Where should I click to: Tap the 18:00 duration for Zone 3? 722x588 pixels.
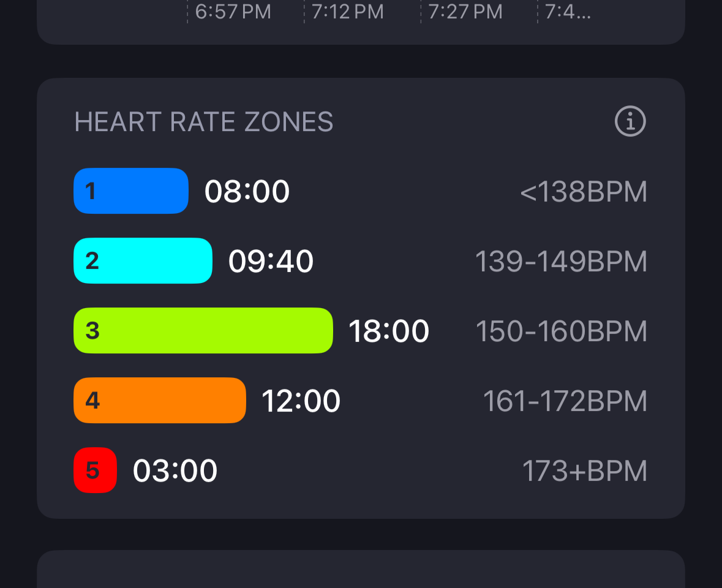(389, 330)
